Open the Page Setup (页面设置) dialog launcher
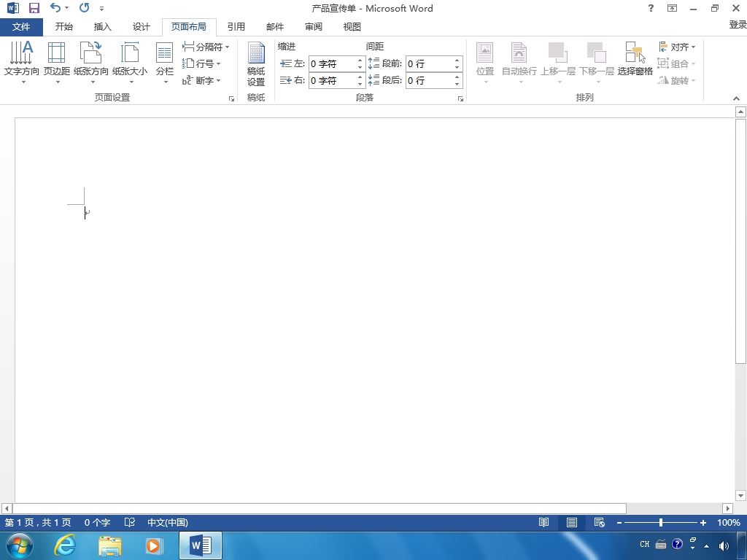Viewport: 747px width, 560px height. click(x=231, y=98)
